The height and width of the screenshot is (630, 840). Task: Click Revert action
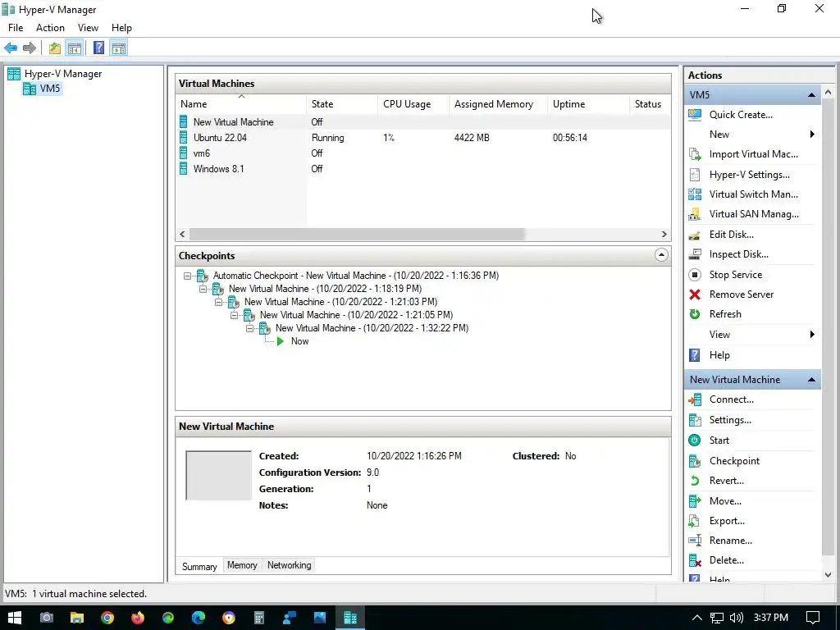coord(726,481)
